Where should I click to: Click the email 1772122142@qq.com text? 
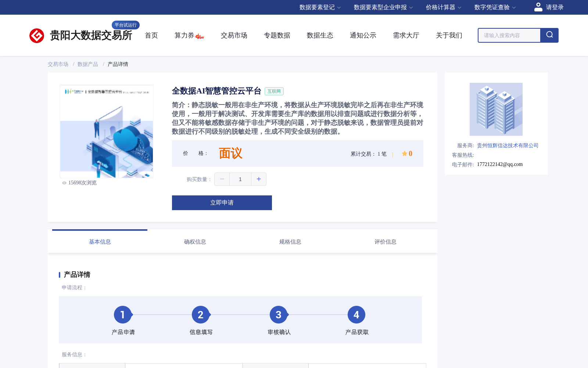[x=500, y=164]
